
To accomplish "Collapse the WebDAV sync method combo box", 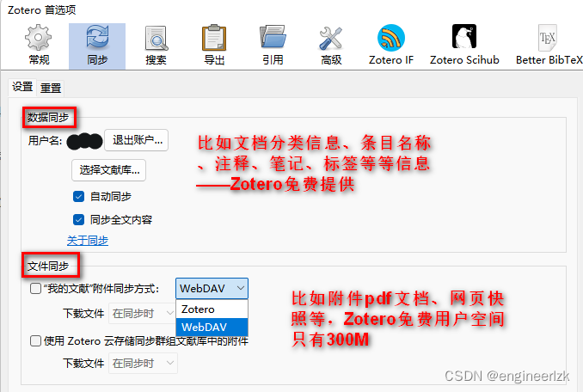I will pyautogui.click(x=212, y=288).
